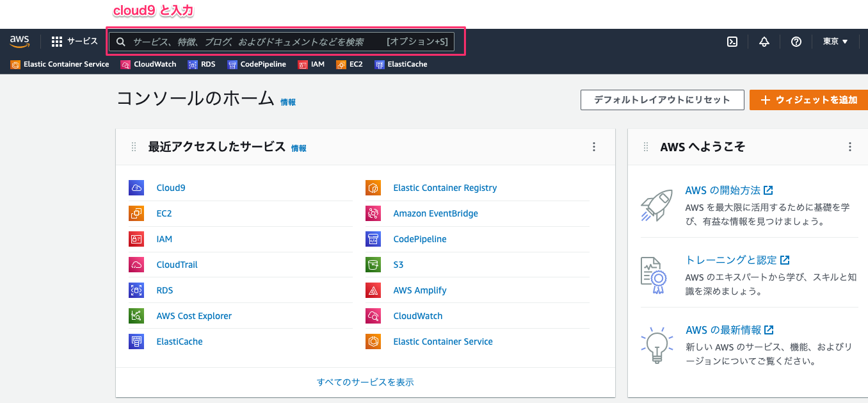This screenshot has height=403, width=868.
Task: Open the notifications bell
Action: 764,41
